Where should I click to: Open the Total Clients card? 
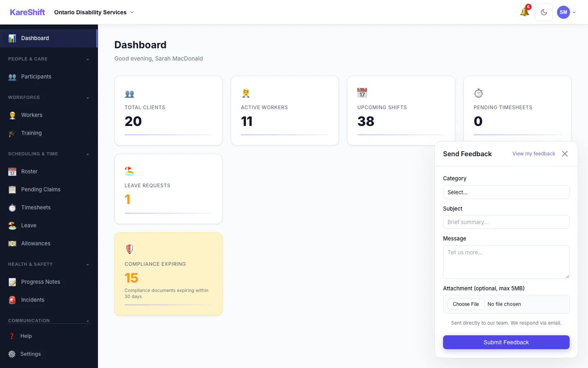pos(168,110)
